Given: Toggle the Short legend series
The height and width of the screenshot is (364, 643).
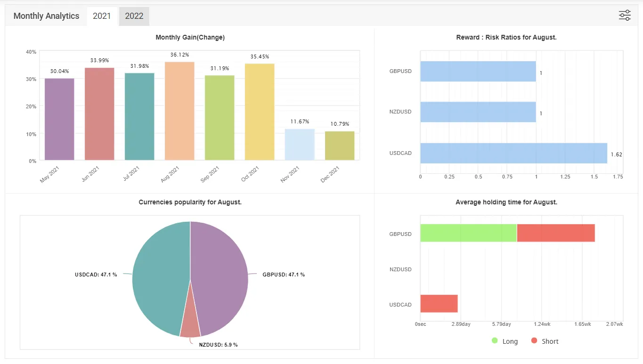Looking at the screenshot, I should (545, 341).
